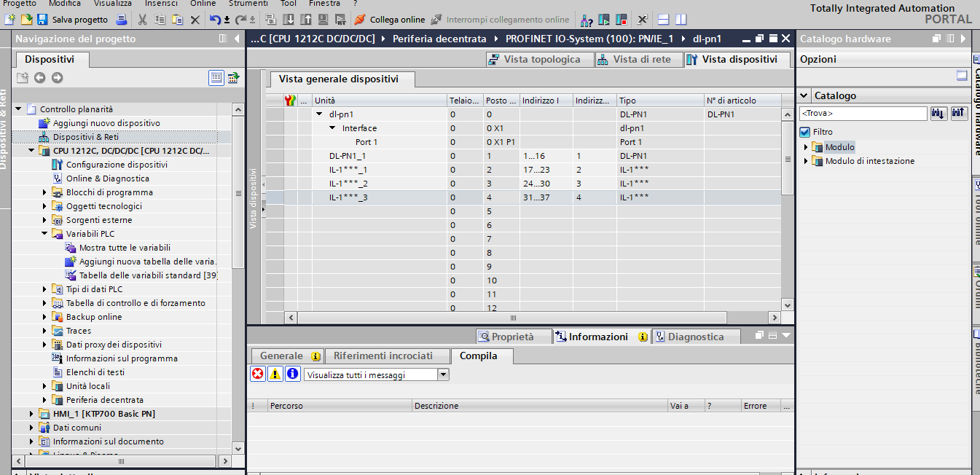Open Dispositivi & Reti in tree
Viewport: 980px width, 475px height.
point(86,137)
